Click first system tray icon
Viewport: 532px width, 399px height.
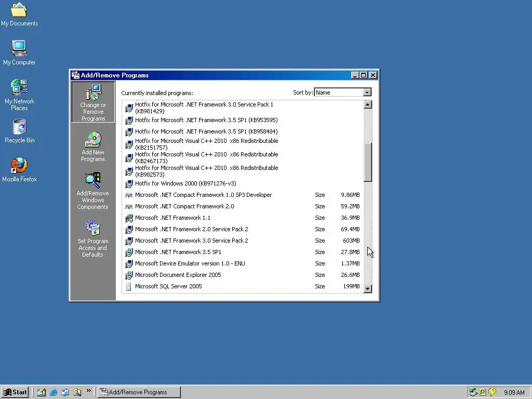473,392
